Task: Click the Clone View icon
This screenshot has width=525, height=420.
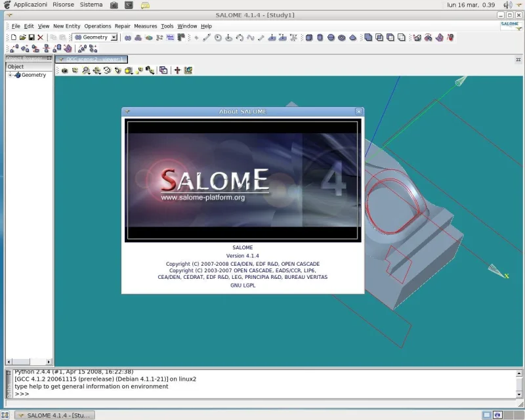Action: tap(163, 70)
